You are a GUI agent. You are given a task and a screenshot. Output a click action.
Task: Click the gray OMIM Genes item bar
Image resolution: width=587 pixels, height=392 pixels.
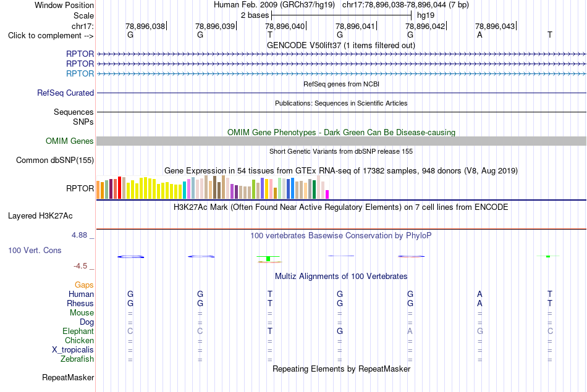[341, 141]
